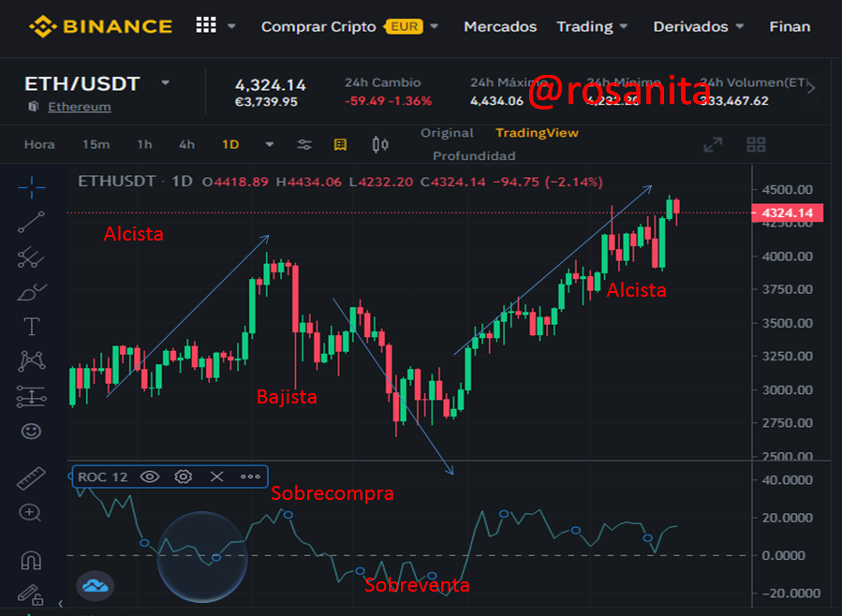Click the blue cloud TradingView logo
842x616 pixels.
point(95,586)
